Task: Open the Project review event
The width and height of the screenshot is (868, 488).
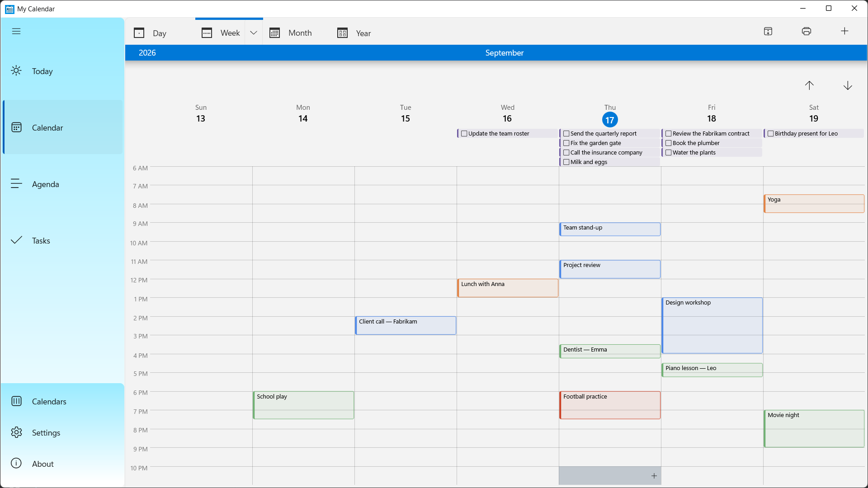Action: (x=609, y=269)
